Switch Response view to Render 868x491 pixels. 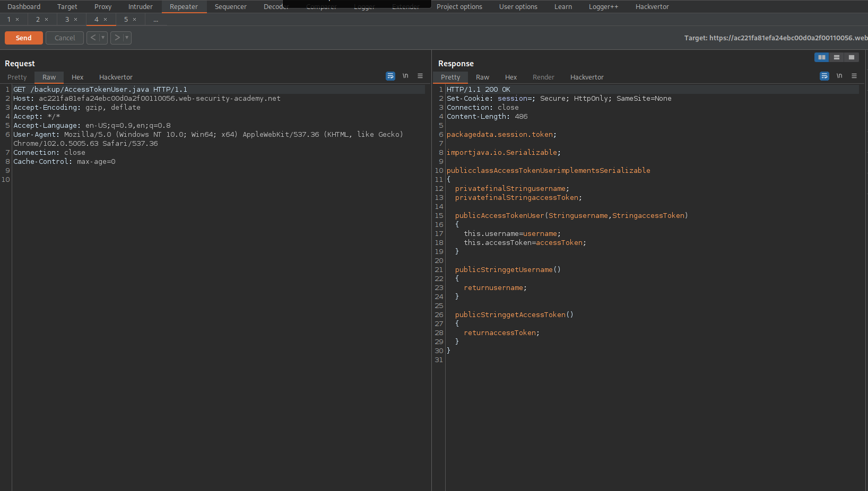click(x=543, y=77)
